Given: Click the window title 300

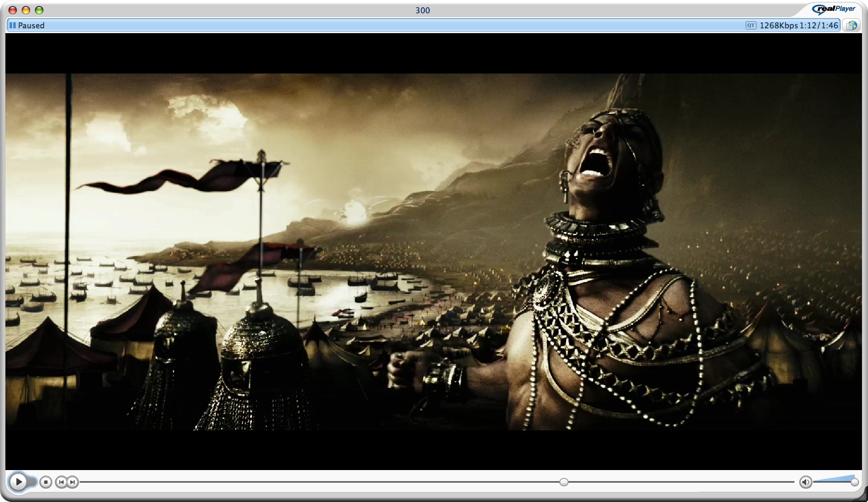Looking at the screenshot, I should click(423, 10).
